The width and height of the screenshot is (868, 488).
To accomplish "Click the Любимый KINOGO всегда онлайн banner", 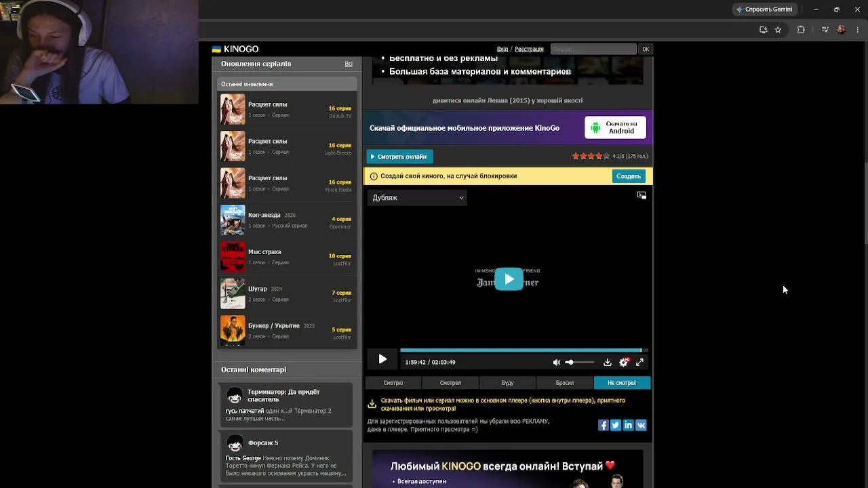I will point(507,469).
